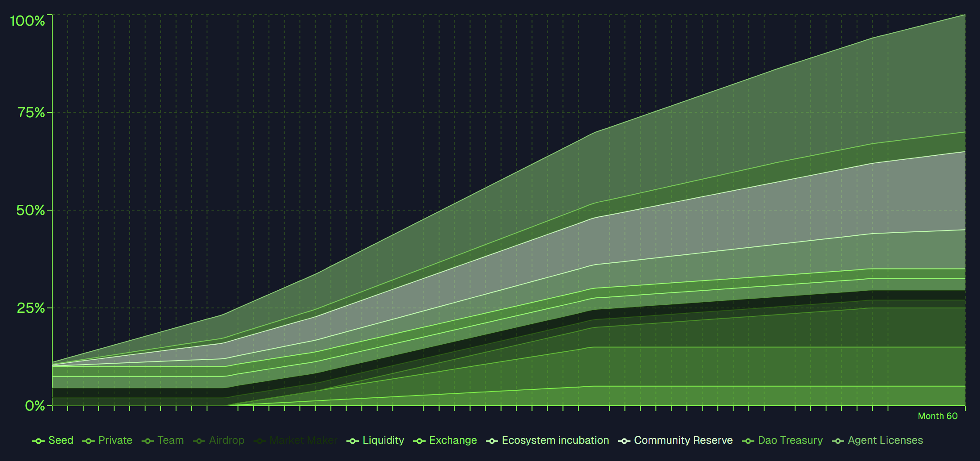The width and height of the screenshot is (980, 461).
Task: Click the Dao Treasury legend marker
Action: pyautogui.click(x=748, y=441)
